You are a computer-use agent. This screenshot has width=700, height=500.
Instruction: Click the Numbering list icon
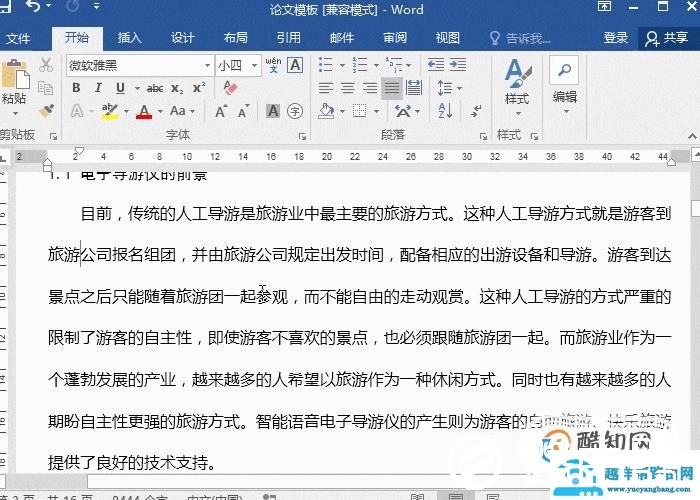point(360,65)
